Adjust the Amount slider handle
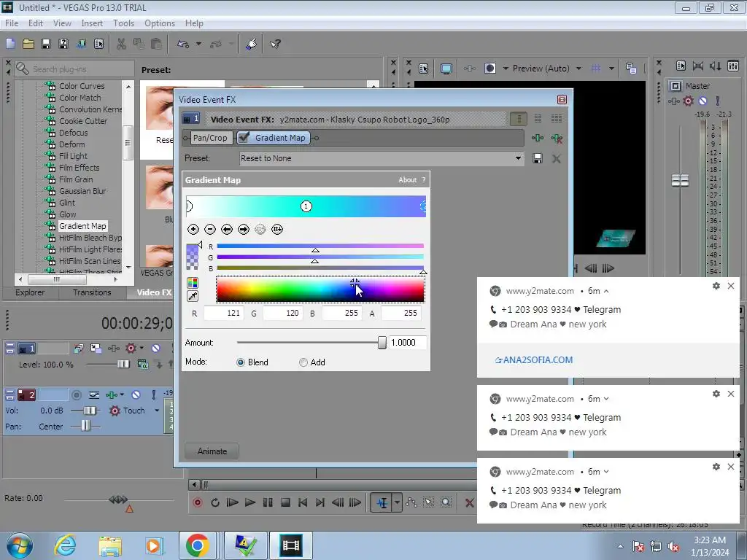The height and width of the screenshot is (560, 747). pyautogui.click(x=382, y=343)
